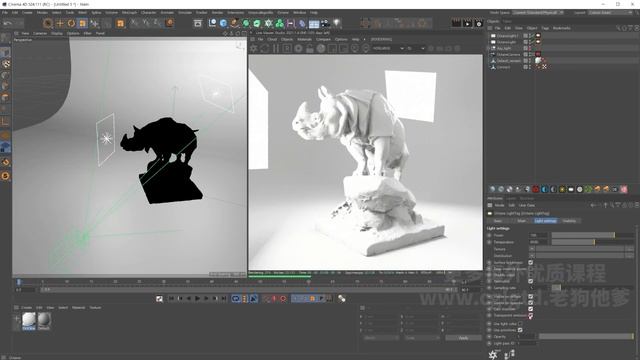Switch to the Light settings tab

545,221
